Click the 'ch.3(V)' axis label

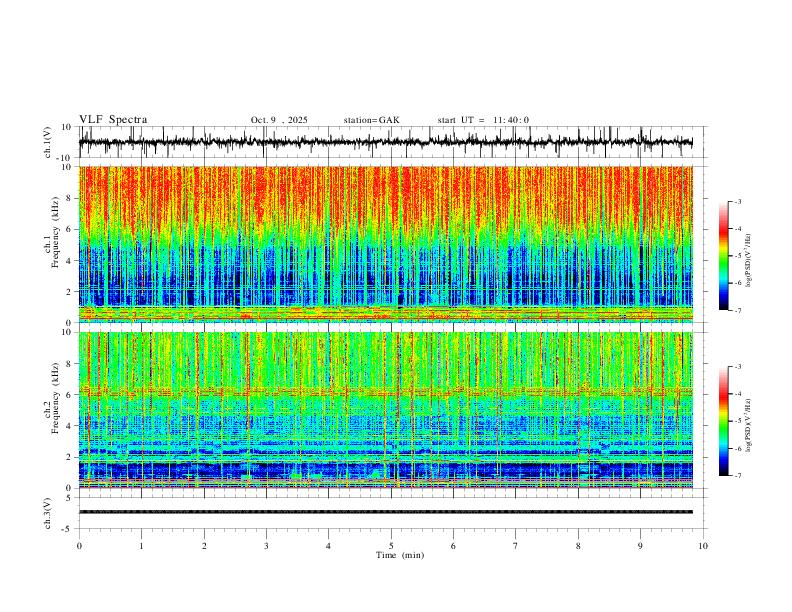coord(48,513)
